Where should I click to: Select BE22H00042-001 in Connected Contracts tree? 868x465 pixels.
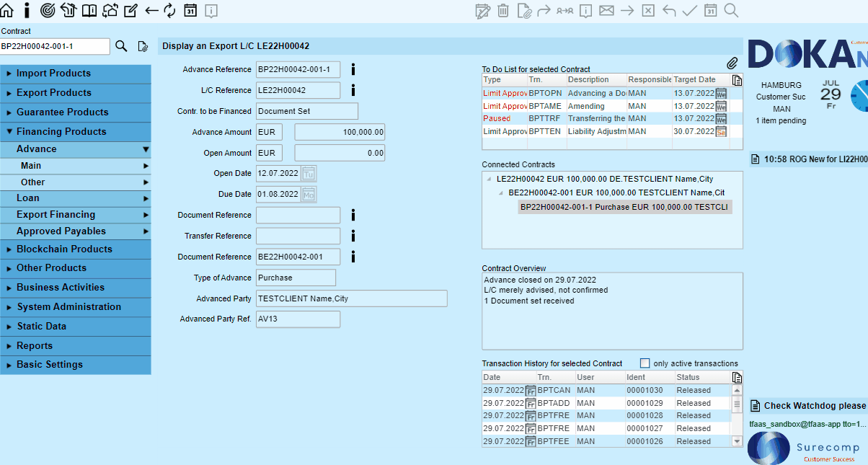coord(616,192)
